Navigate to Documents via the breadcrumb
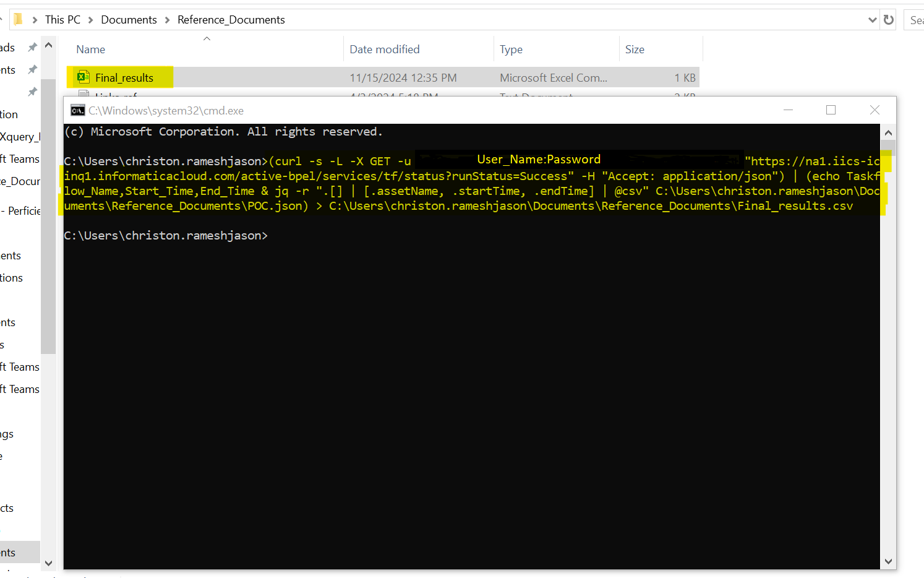The height and width of the screenshot is (578, 924). (129, 19)
